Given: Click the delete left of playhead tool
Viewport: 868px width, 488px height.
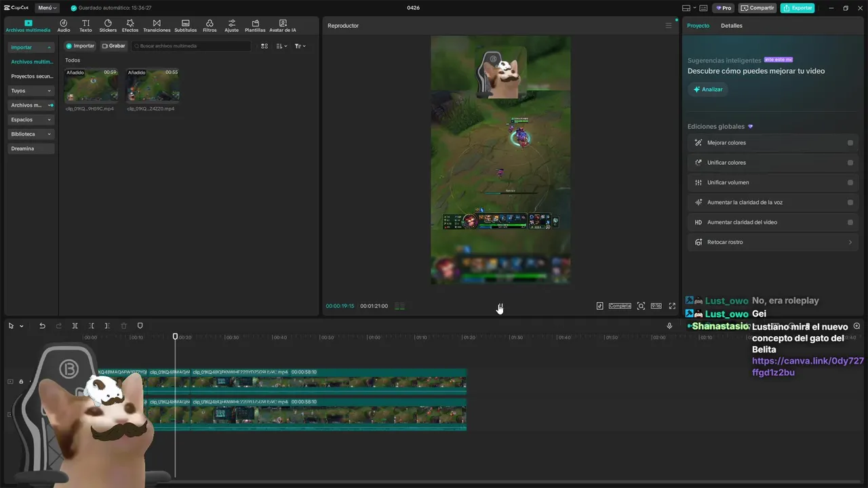Looking at the screenshot, I should coord(92,326).
